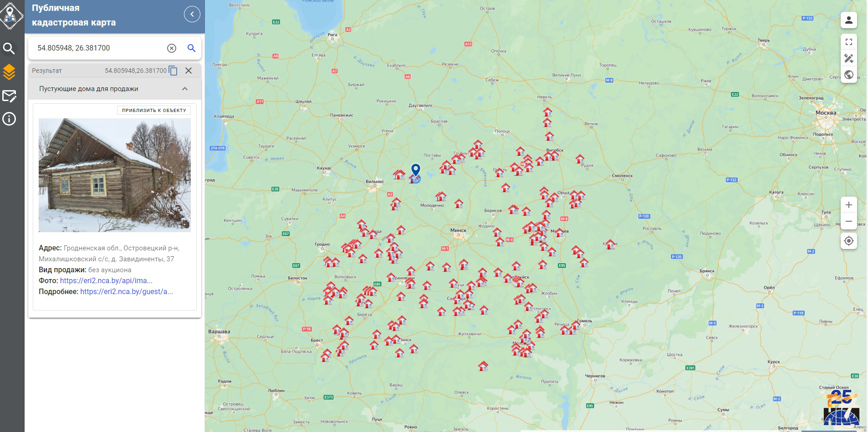
Task: Open the map layers panel
Action: coord(9,72)
